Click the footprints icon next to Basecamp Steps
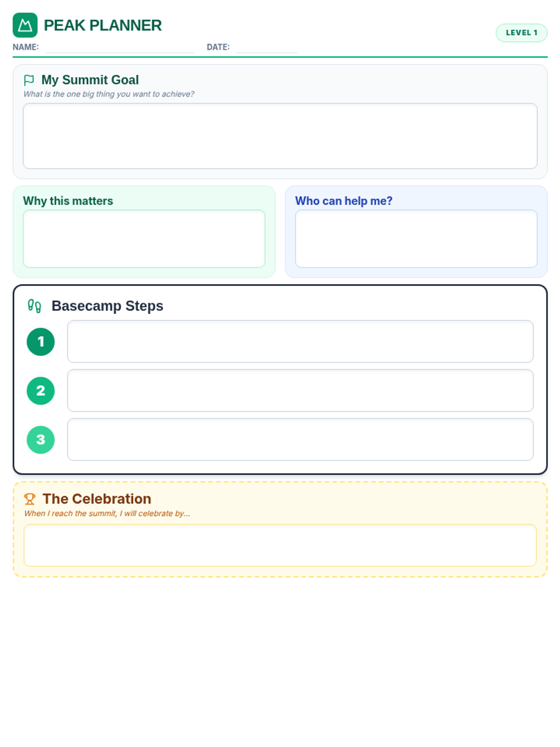Image resolution: width=560 pixels, height=747 pixels. click(x=35, y=306)
